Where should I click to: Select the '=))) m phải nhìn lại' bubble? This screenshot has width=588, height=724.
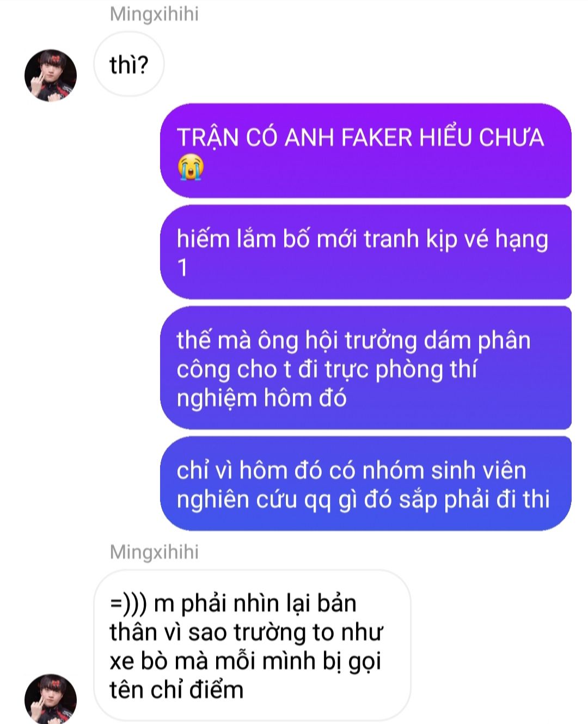[252, 646]
